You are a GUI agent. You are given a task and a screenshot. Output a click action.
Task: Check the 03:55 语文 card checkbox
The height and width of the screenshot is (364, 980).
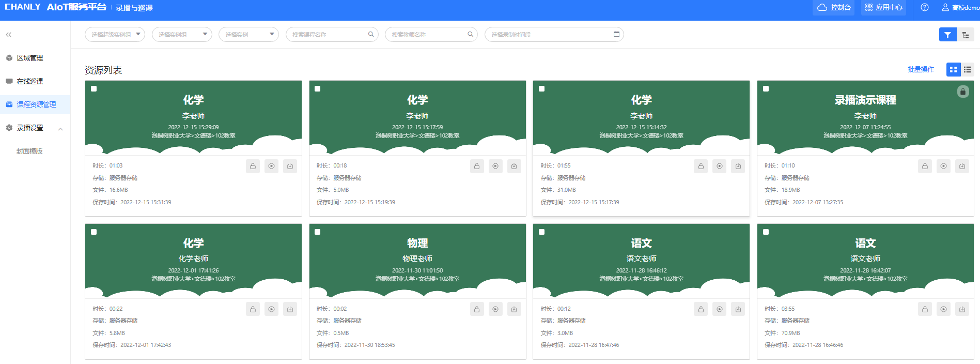pyautogui.click(x=766, y=232)
